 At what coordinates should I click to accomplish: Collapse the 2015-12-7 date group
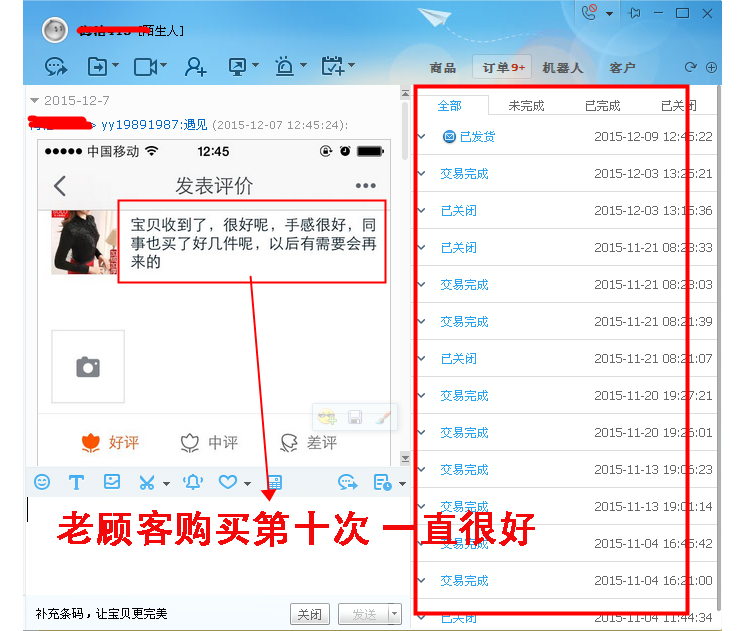tap(35, 101)
